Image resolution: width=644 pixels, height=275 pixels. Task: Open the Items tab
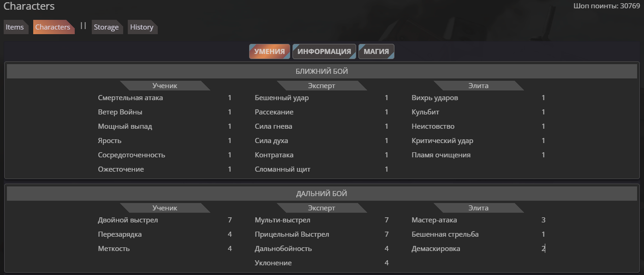(16, 27)
